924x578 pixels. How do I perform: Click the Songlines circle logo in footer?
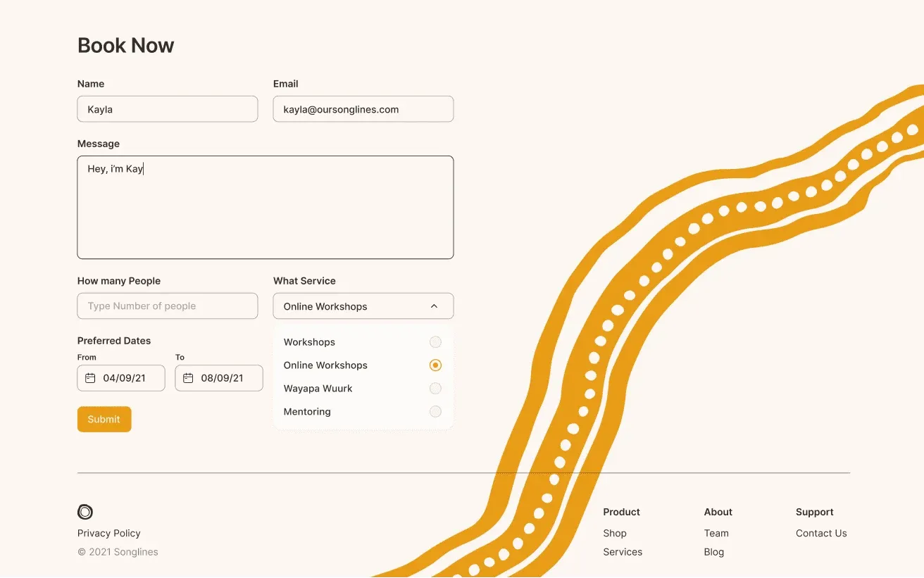click(x=85, y=512)
